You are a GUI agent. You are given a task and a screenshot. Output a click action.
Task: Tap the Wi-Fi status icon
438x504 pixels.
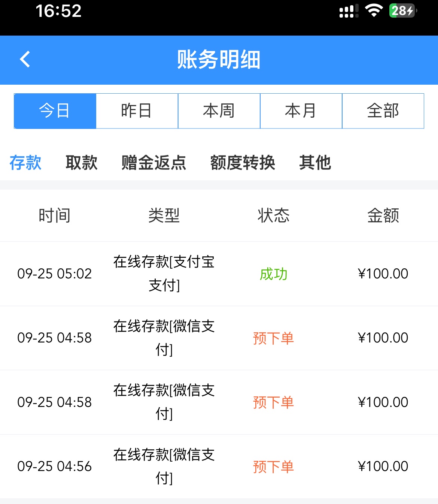pyautogui.click(x=373, y=11)
